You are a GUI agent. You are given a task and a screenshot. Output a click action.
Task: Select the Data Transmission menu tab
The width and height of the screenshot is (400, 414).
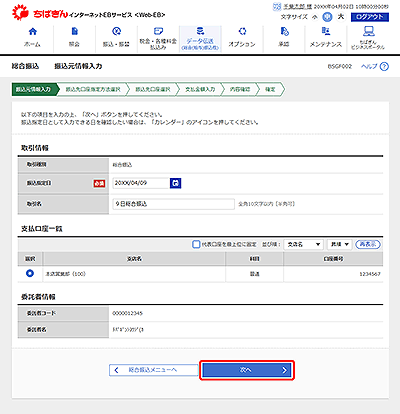click(x=200, y=39)
